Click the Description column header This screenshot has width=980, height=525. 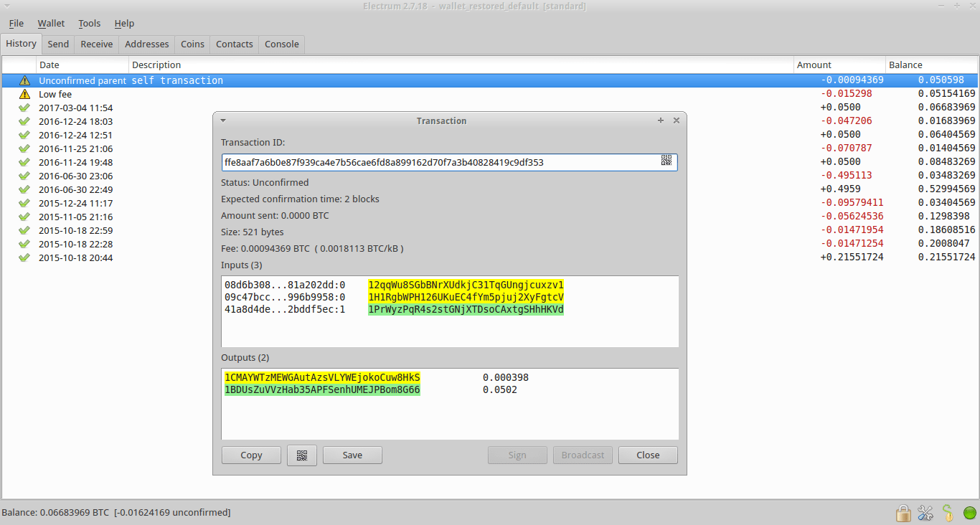461,65
